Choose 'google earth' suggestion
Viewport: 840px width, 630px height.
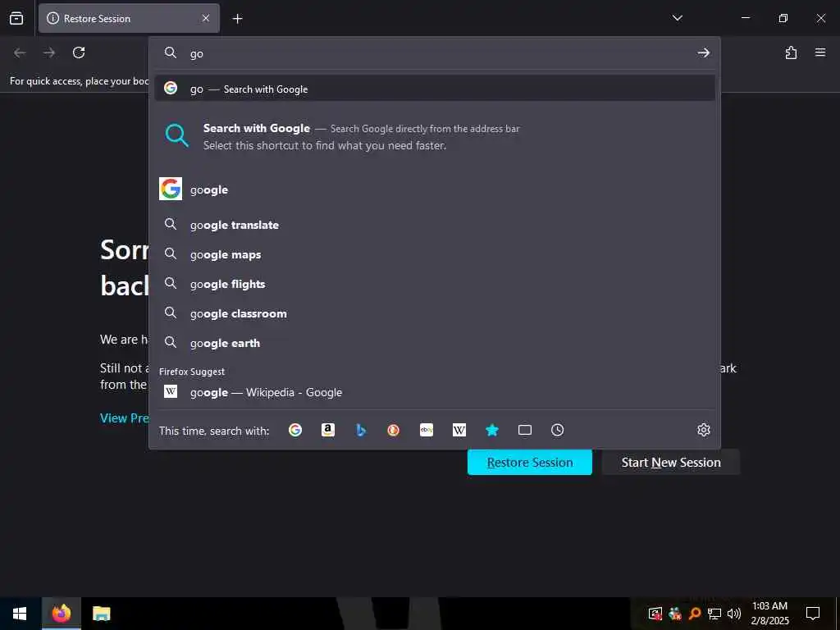(435, 342)
